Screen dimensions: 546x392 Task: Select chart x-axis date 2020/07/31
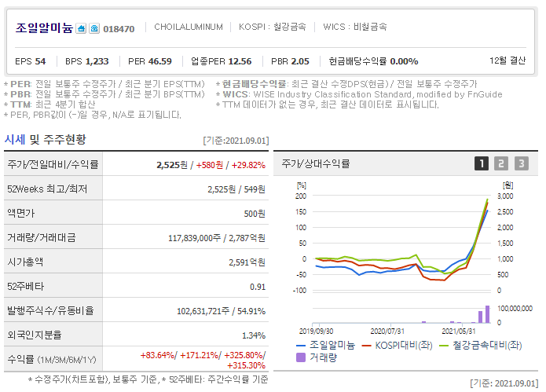pos(387,331)
